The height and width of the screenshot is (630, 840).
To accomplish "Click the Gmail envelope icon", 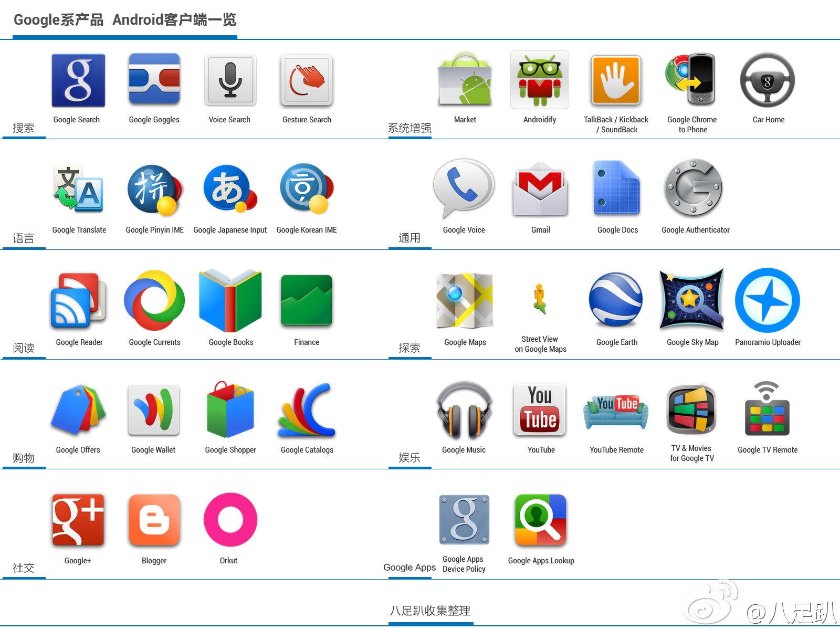I will click(540, 190).
